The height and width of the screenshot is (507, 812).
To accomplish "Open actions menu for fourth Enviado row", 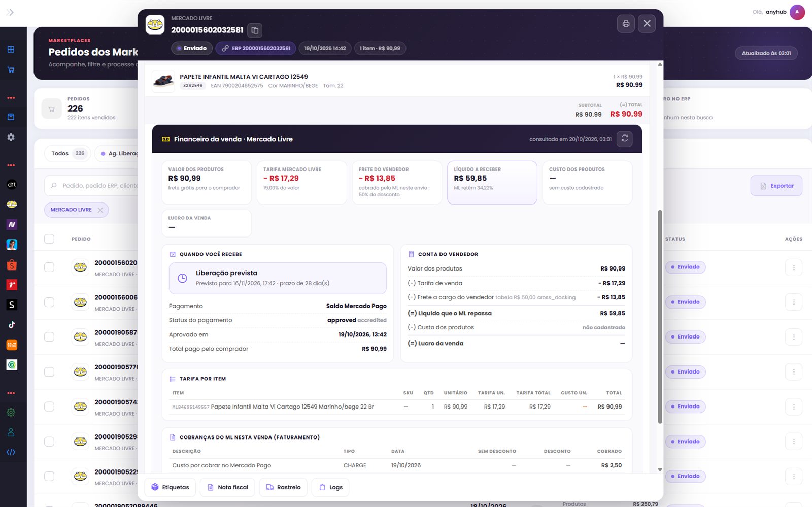I will coord(794,372).
